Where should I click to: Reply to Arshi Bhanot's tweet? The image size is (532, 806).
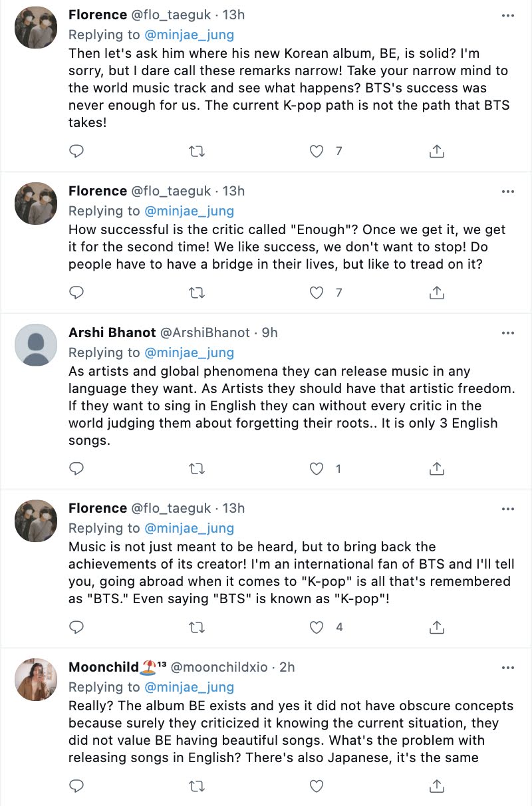click(77, 469)
